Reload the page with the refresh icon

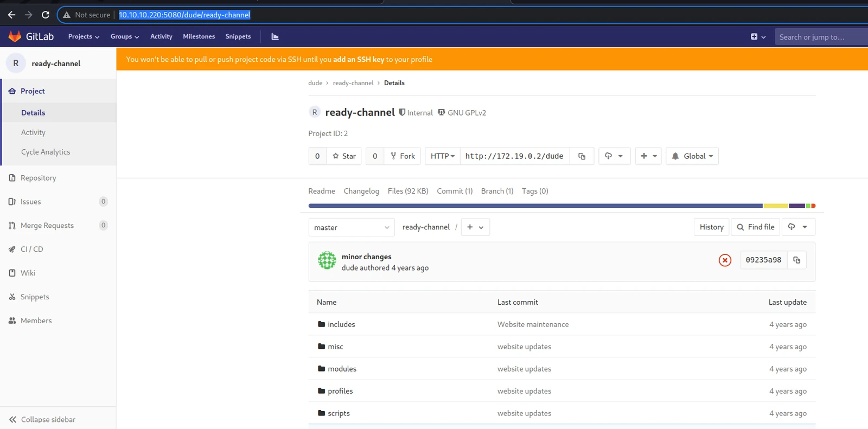coord(46,15)
